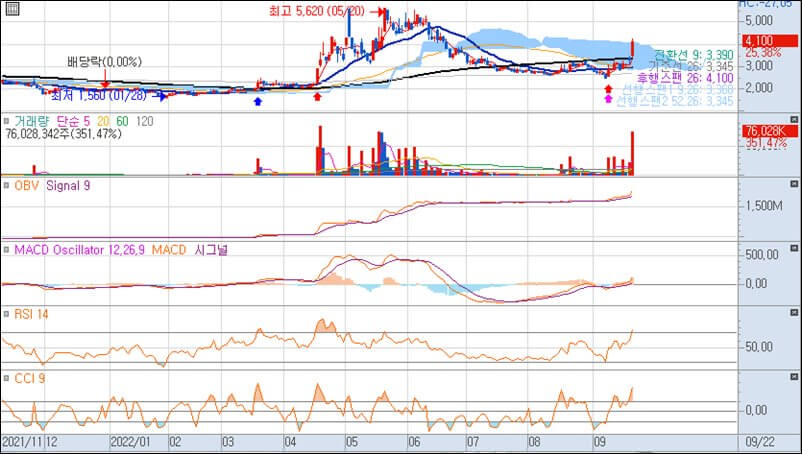Viewport: 802px width, 454px height.
Task: Click the orange MACD legend label
Action: coord(169,250)
